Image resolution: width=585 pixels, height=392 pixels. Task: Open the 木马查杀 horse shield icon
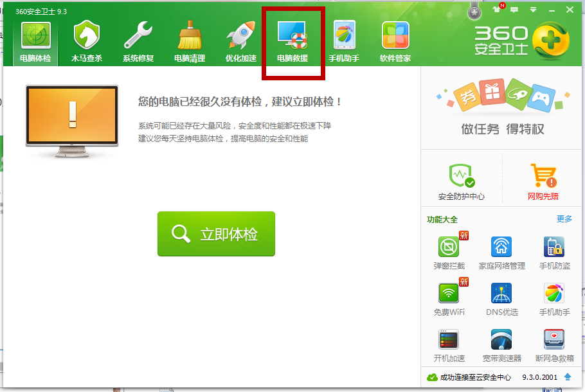(x=87, y=35)
